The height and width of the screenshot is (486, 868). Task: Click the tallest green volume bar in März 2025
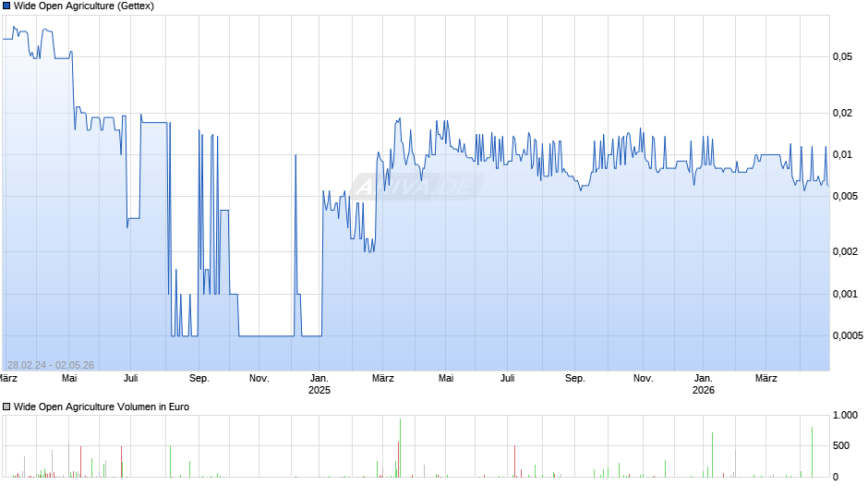tap(400, 448)
